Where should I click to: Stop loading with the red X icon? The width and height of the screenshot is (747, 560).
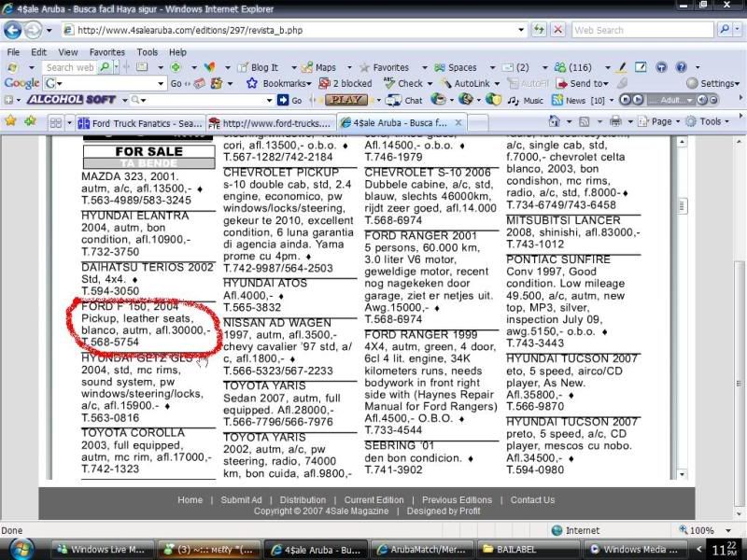(x=557, y=30)
